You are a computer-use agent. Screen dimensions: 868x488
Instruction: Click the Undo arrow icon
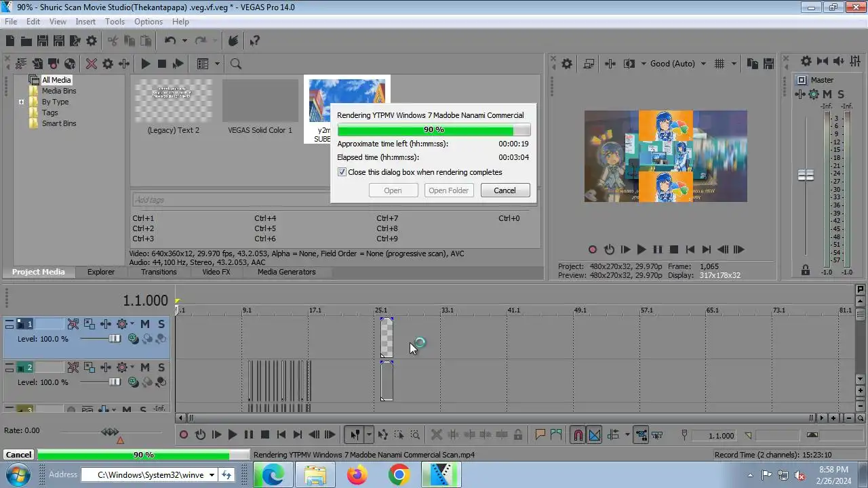pos(170,41)
